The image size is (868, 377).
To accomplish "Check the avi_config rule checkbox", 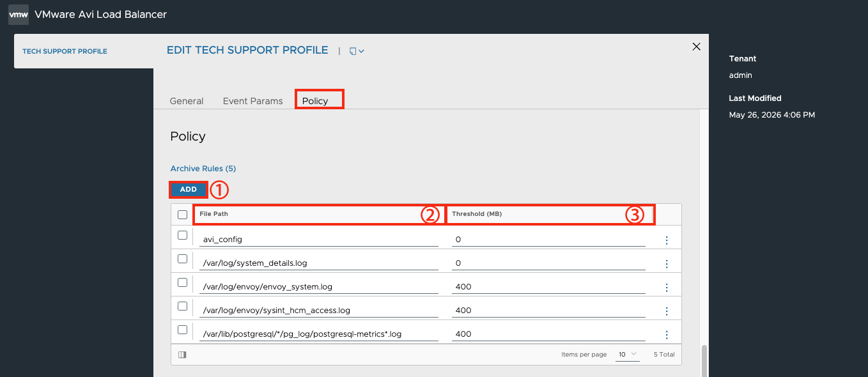I will pos(182,235).
